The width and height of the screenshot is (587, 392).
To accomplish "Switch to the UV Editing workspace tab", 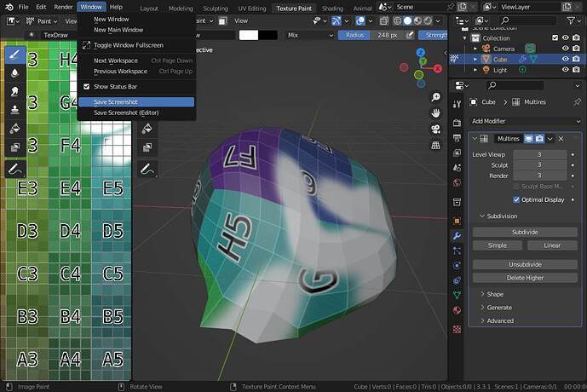I will click(x=251, y=9).
